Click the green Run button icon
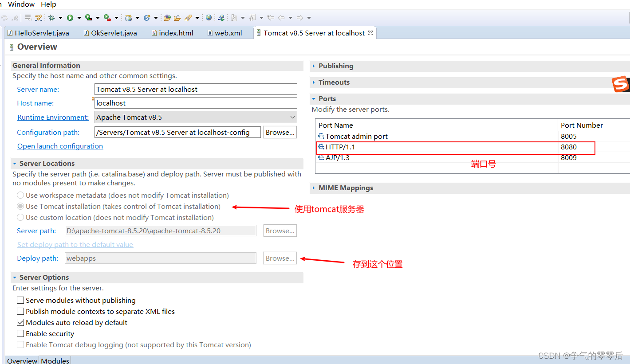 (x=70, y=18)
